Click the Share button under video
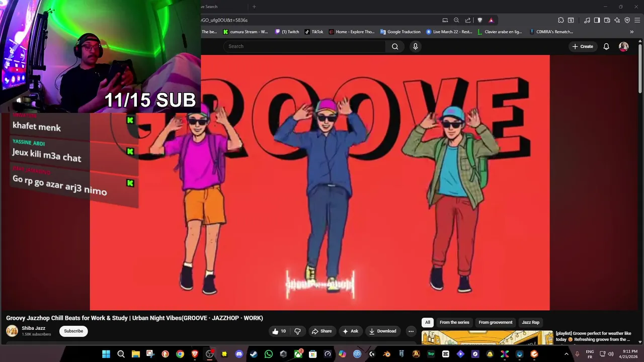644x362 pixels. 321,331
